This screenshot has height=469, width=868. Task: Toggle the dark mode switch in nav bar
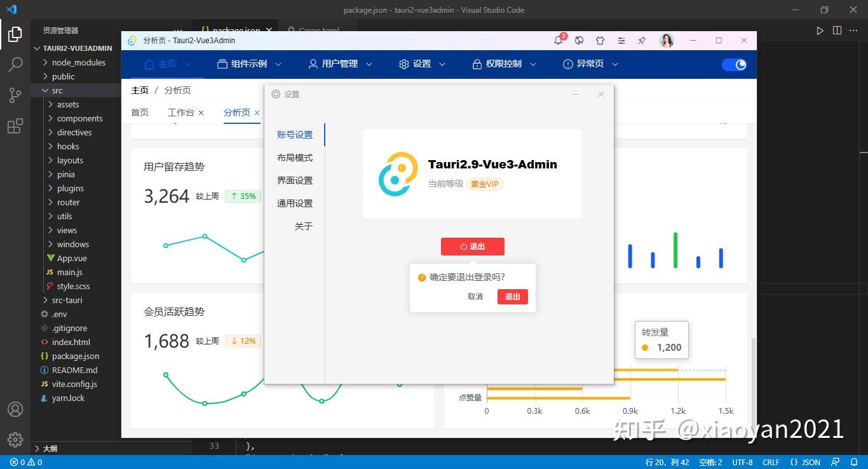point(735,64)
